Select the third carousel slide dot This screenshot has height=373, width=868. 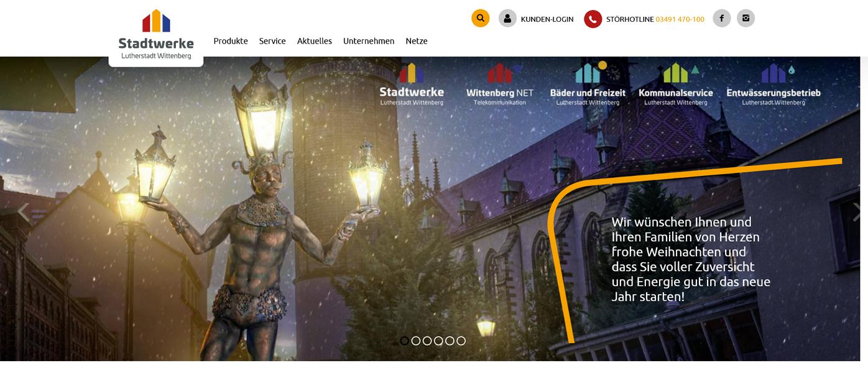(427, 341)
